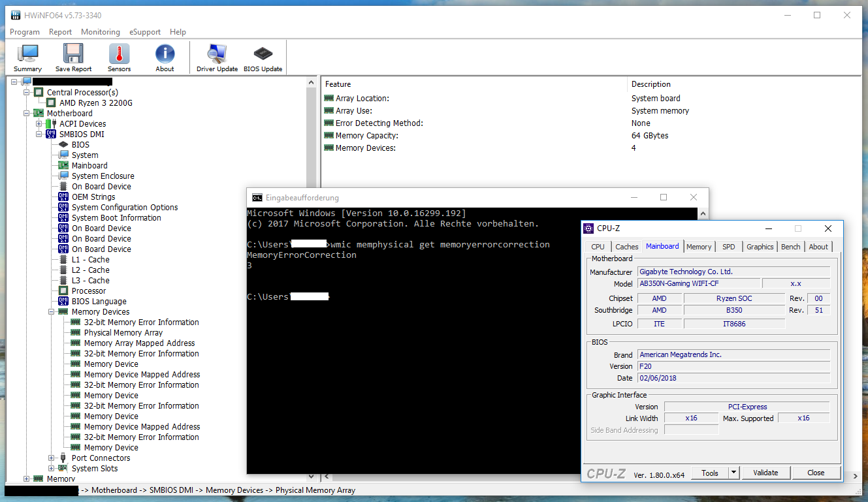Open the Program menu
The height and width of the screenshot is (502, 868).
(x=25, y=32)
